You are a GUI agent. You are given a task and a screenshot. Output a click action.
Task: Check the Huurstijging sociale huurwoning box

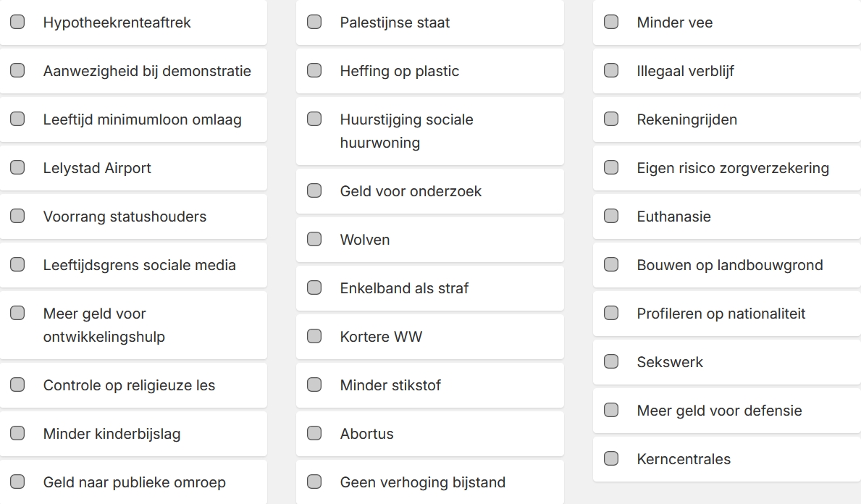314,119
